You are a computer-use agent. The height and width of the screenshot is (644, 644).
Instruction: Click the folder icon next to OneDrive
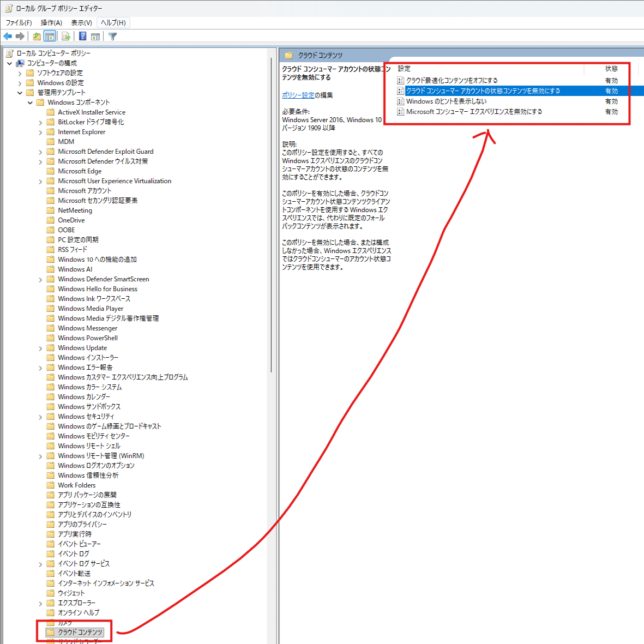[x=51, y=220]
